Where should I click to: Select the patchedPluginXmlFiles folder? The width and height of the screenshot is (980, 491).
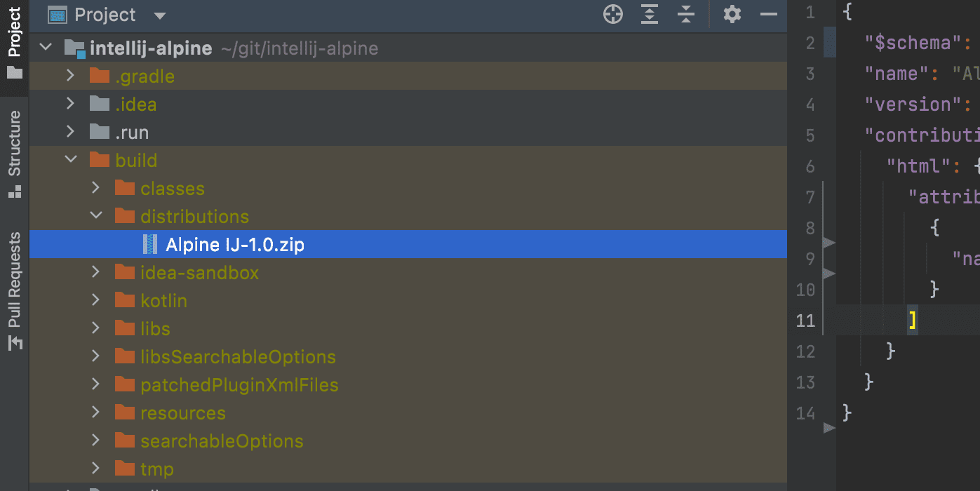(239, 384)
